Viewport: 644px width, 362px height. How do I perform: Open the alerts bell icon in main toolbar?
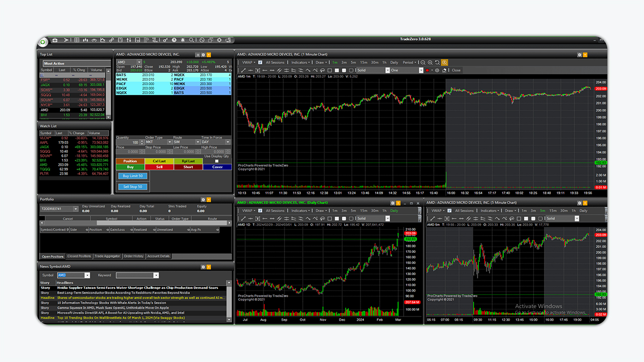[183, 40]
